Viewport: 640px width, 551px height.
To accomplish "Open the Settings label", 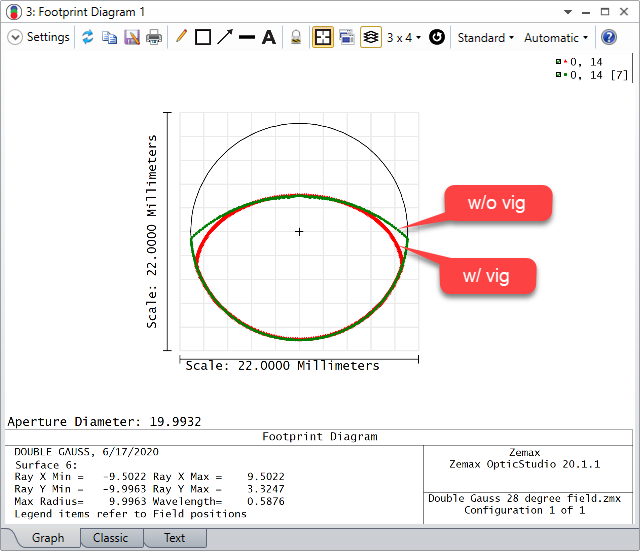I will coord(48,37).
